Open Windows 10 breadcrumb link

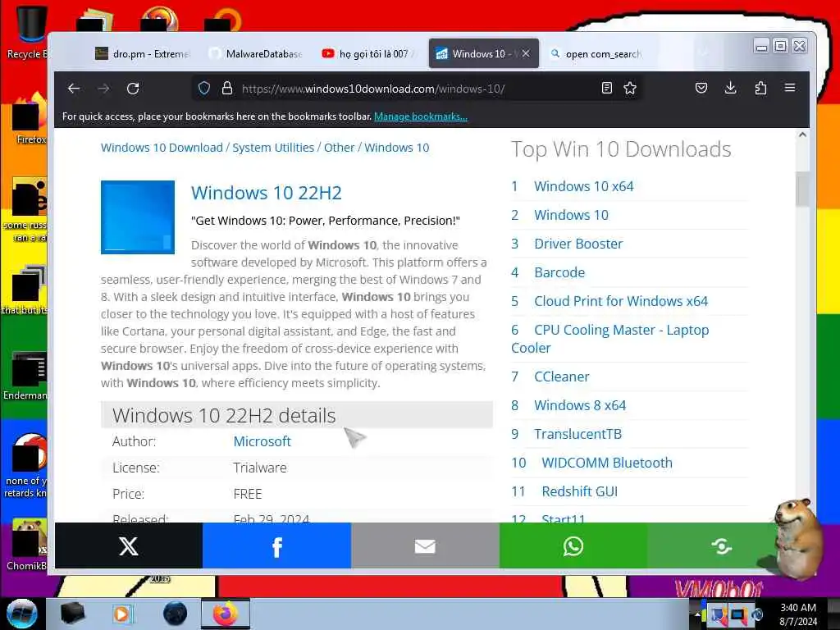[x=397, y=148]
